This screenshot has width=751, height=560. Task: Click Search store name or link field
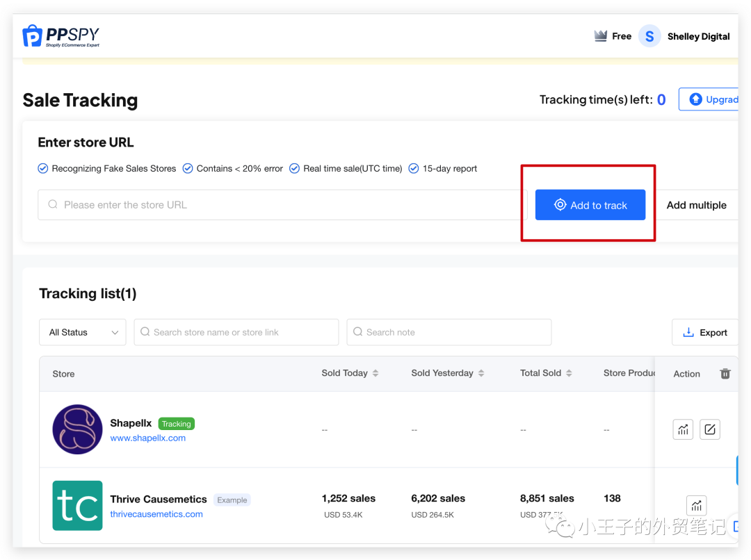(x=236, y=332)
